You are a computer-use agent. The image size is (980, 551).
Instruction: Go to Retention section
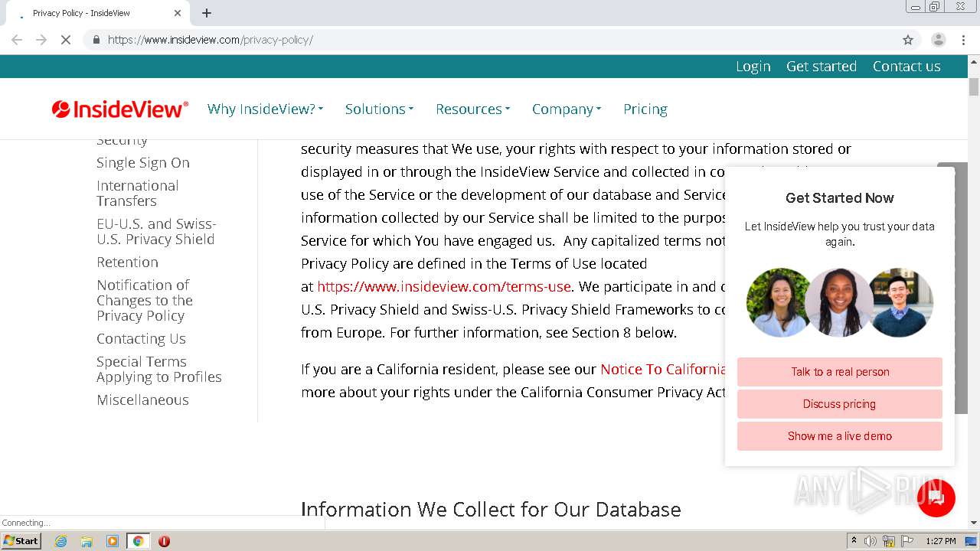[x=127, y=262]
